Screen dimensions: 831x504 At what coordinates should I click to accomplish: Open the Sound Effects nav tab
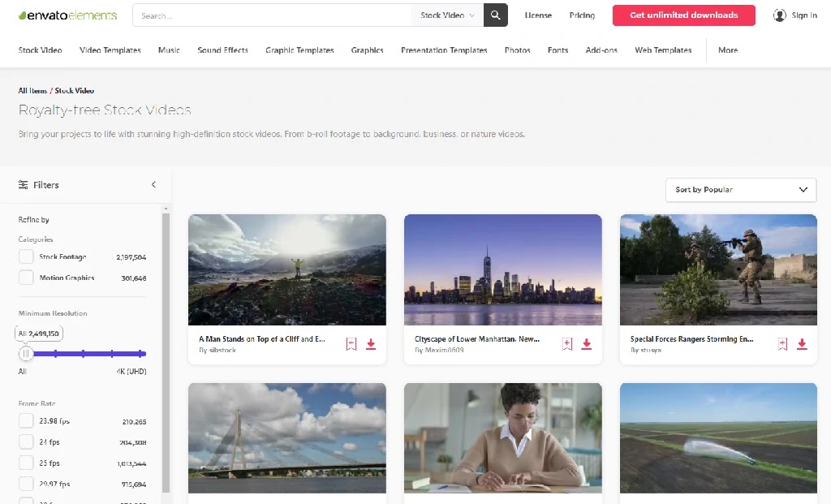tap(222, 50)
